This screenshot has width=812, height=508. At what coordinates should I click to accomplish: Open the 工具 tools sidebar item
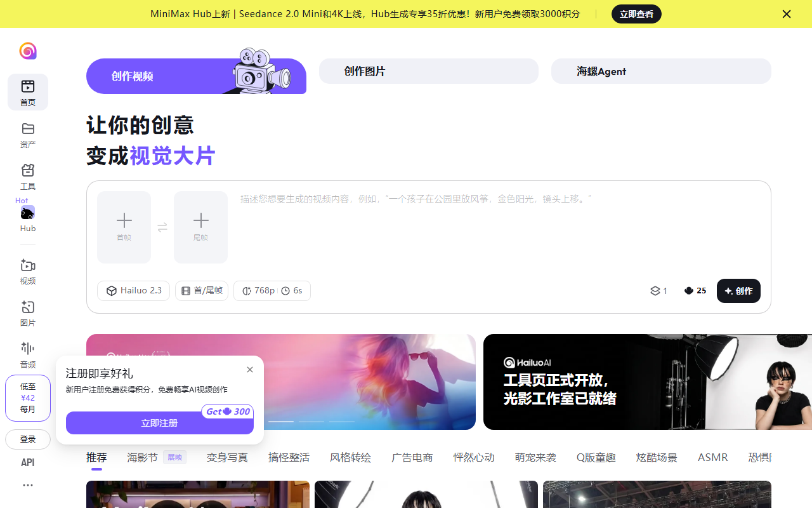pos(28,177)
